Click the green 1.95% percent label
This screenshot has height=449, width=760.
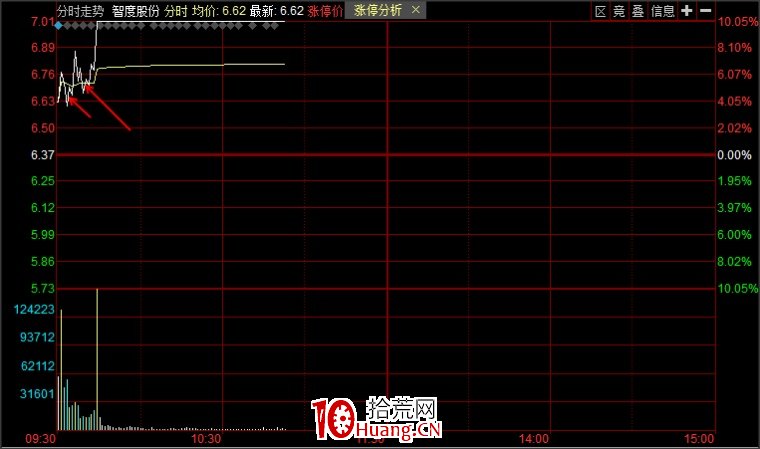(x=734, y=181)
